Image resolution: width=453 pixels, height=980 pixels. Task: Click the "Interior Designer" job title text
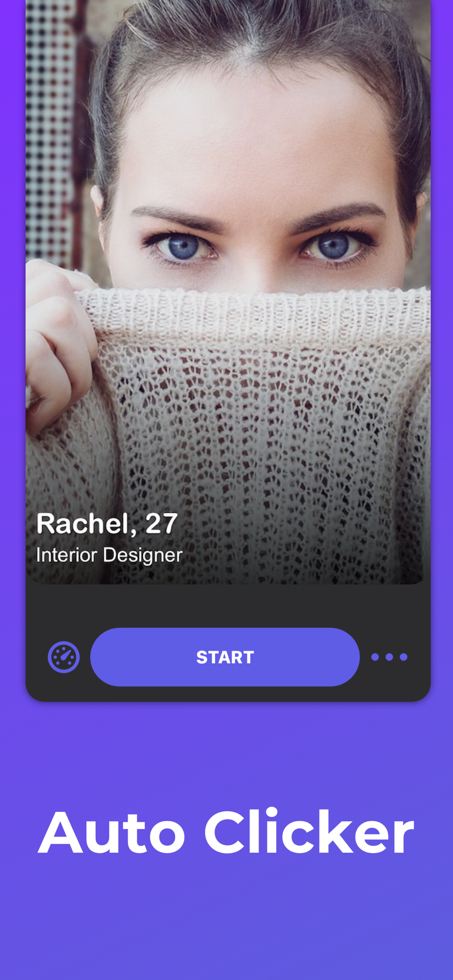tap(109, 555)
